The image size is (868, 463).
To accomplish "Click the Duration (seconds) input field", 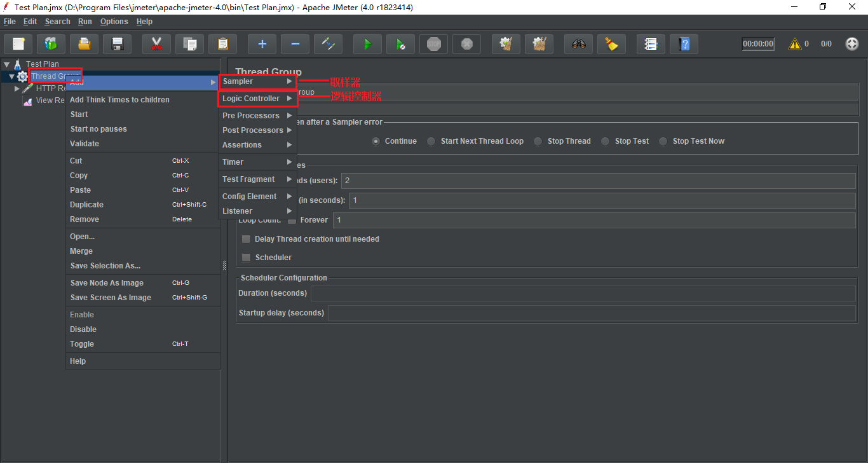I will pyautogui.click(x=583, y=293).
